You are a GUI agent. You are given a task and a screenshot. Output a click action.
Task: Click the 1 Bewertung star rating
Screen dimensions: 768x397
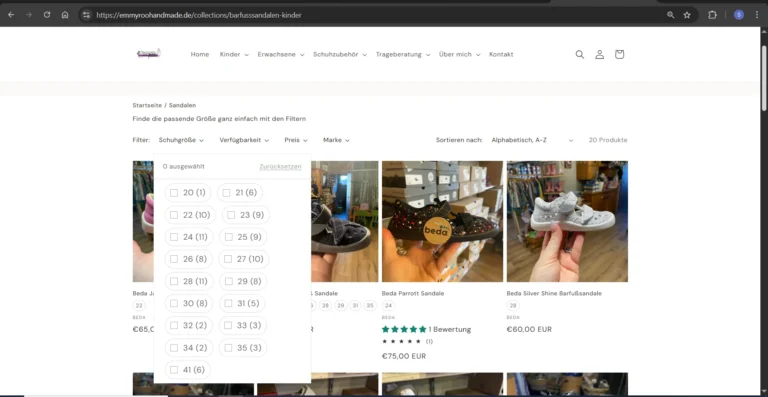tap(426, 329)
